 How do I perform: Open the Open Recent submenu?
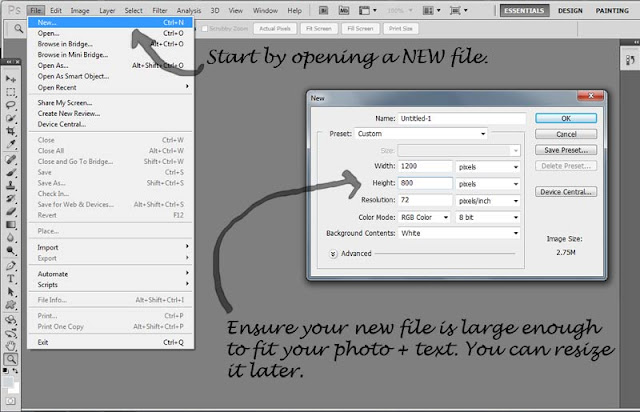coord(110,87)
